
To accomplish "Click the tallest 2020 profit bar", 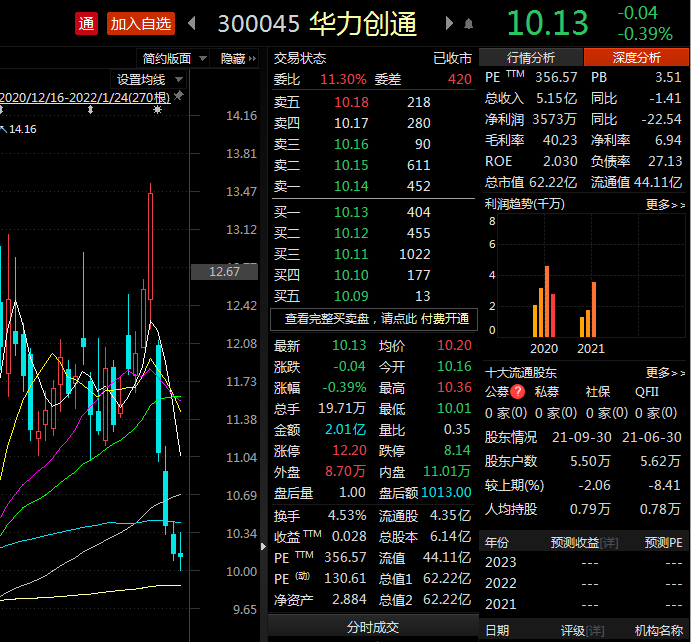I will (547, 301).
